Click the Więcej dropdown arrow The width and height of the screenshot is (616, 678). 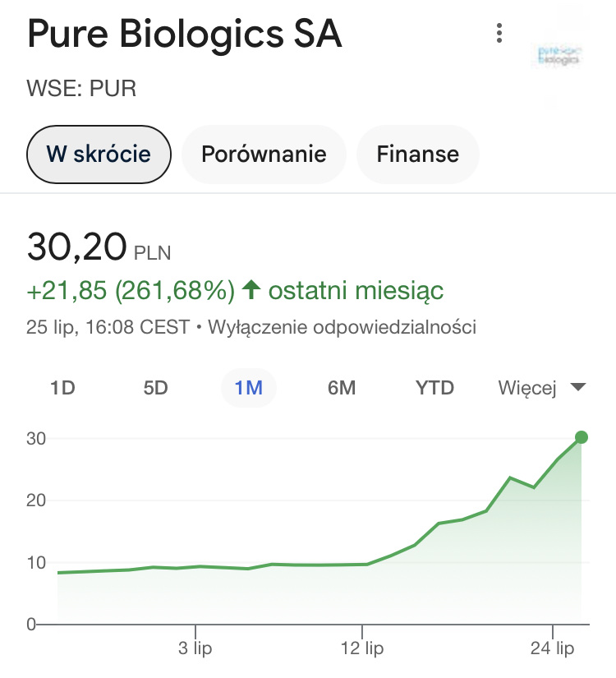[x=578, y=388]
